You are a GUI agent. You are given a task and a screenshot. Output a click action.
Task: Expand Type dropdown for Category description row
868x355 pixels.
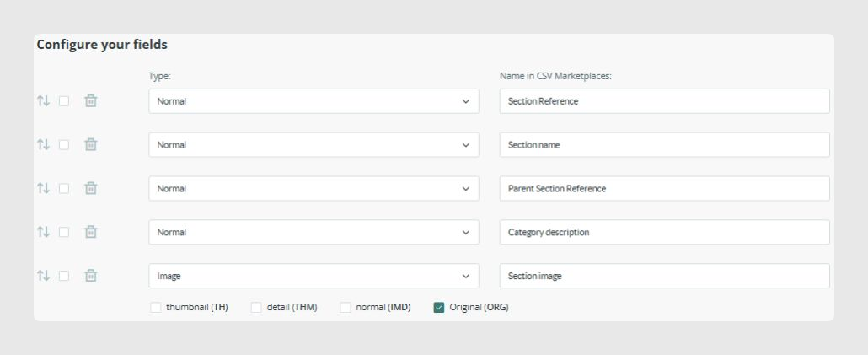tap(313, 232)
